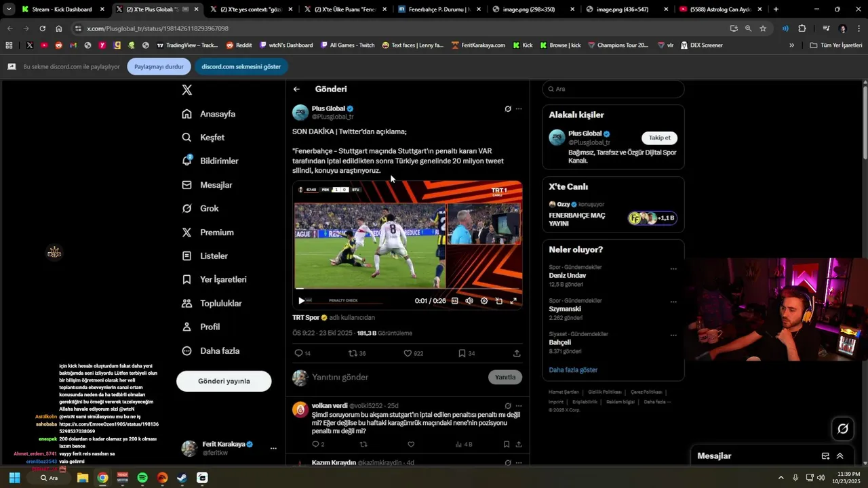Switch to Stream - Kick Dashboard tab

pyautogui.click(x=62, y=9)
